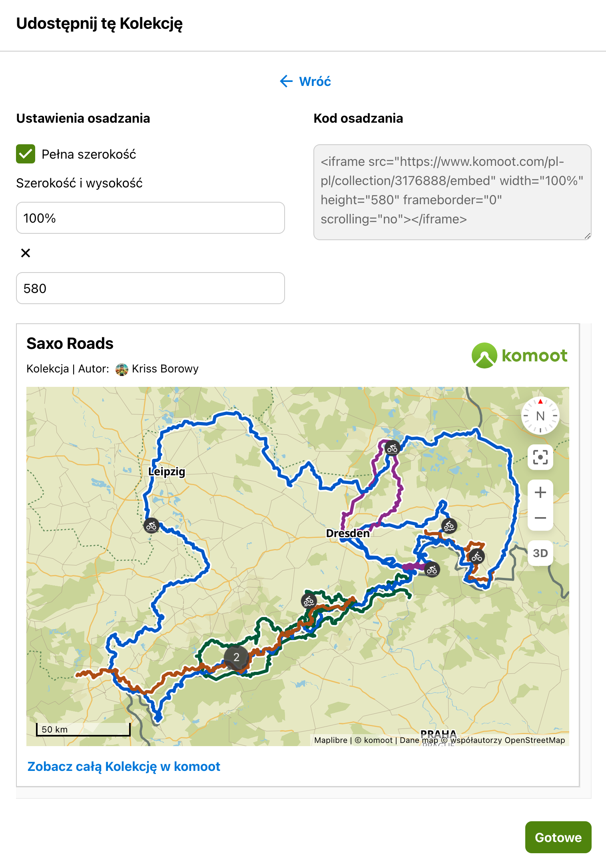Viewport: 606px width, 868px height.
Task: Click the compass north icon on map
Action: (x=540, y=416)
